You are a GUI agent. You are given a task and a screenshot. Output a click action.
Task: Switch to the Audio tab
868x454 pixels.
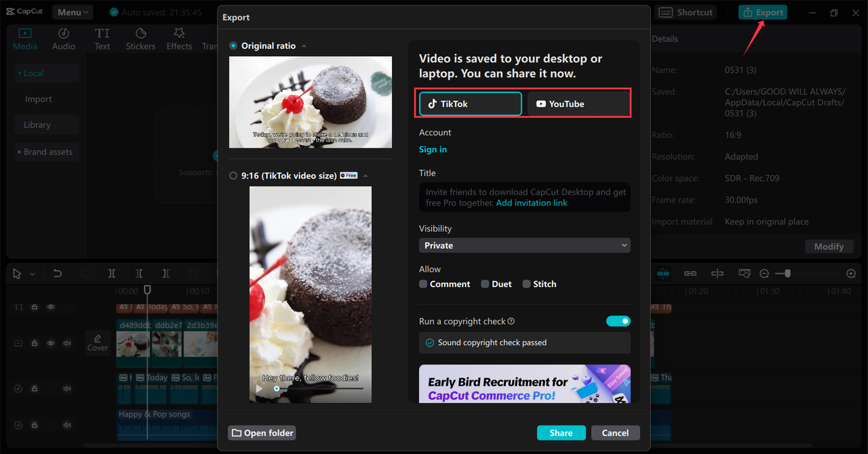64,39
